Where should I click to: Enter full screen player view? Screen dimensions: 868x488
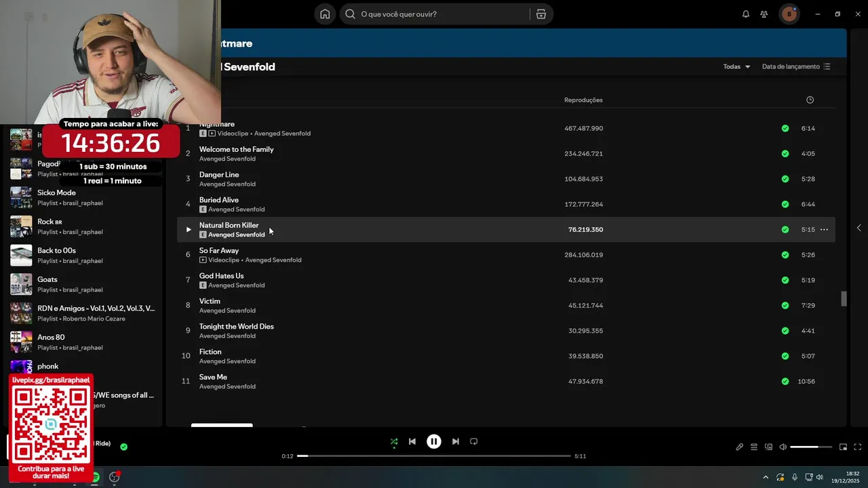[x=857, y=447]
